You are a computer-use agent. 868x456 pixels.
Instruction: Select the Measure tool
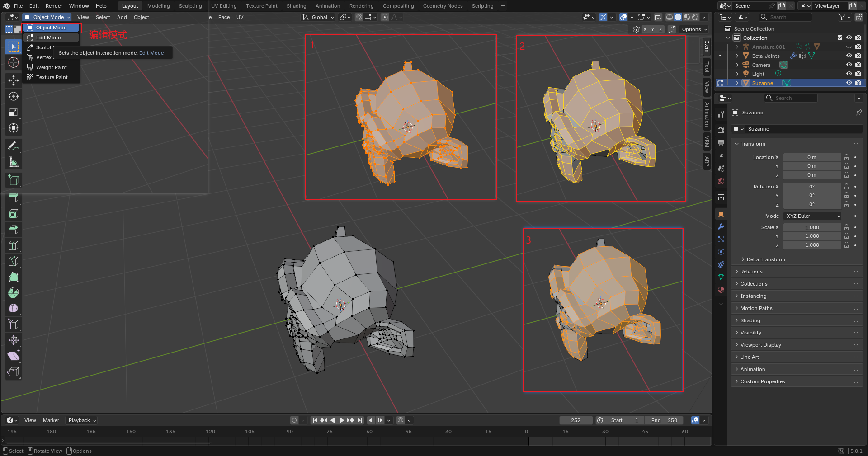(14, 162)
